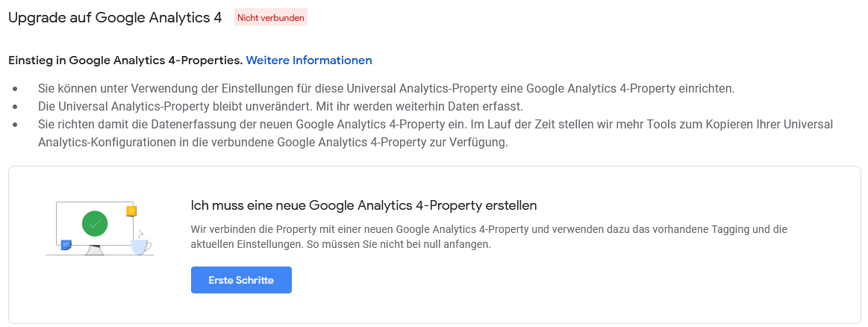Click the third bullet about Datenerfassung setup

pyautogui.click(x=436, y=125)
